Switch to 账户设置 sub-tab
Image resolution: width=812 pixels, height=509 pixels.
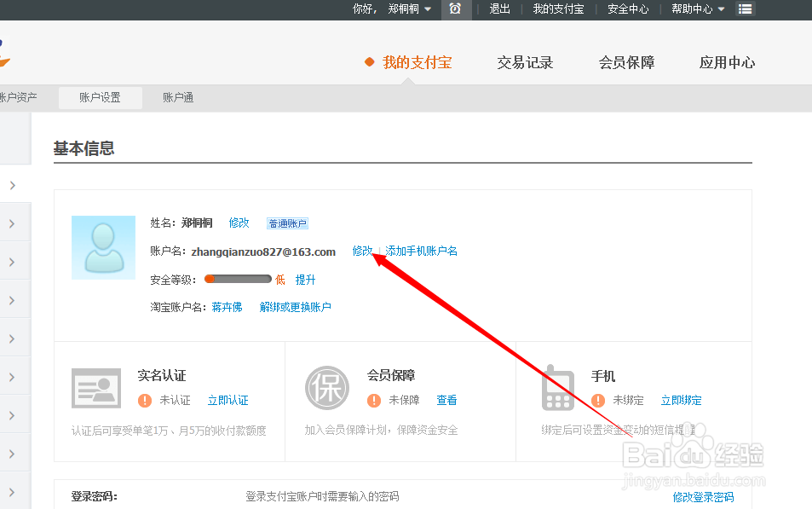pyautogui.click(x=100, y=97)
